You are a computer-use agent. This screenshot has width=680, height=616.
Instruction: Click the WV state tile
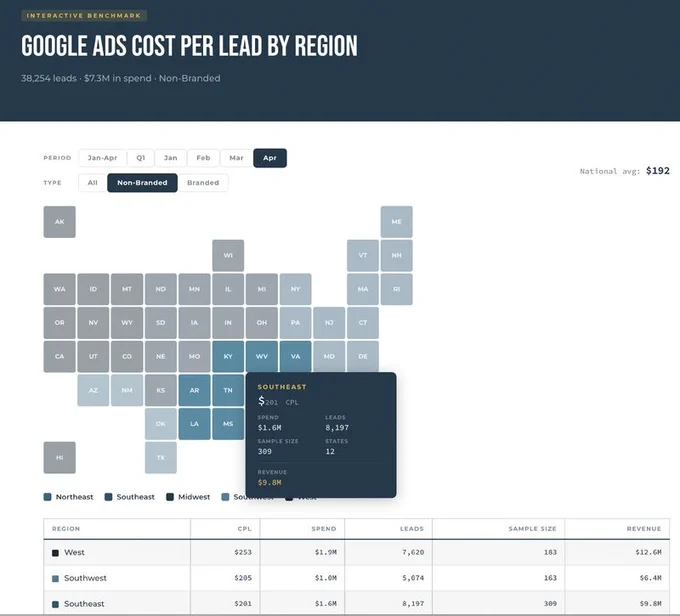[x=262, y=357]
